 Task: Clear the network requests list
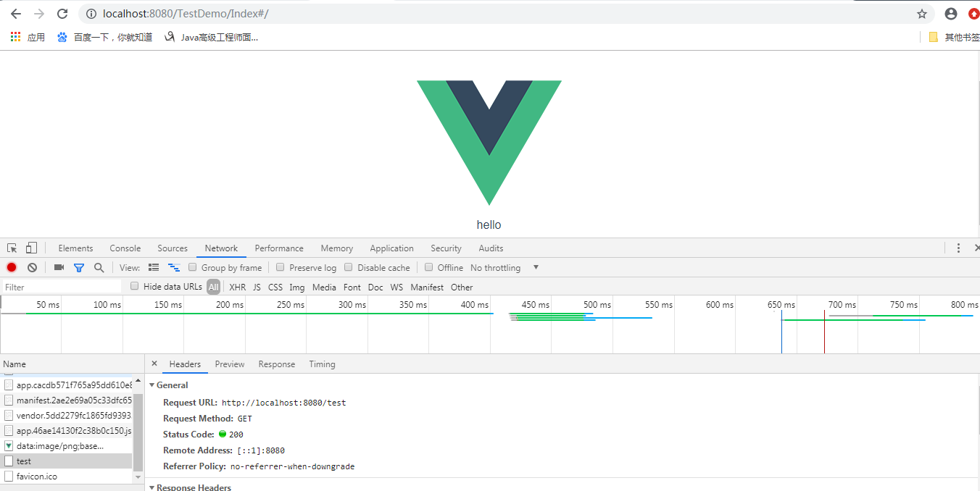32,267
